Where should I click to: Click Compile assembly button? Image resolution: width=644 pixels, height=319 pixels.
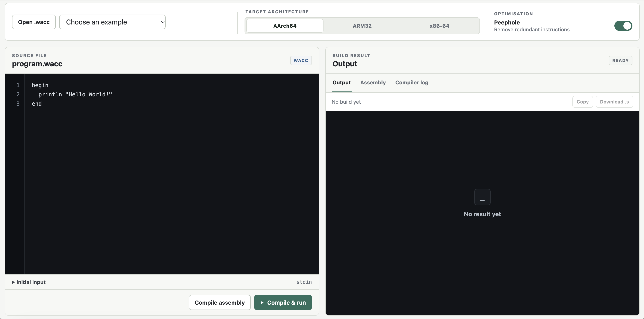pos(219,302)
